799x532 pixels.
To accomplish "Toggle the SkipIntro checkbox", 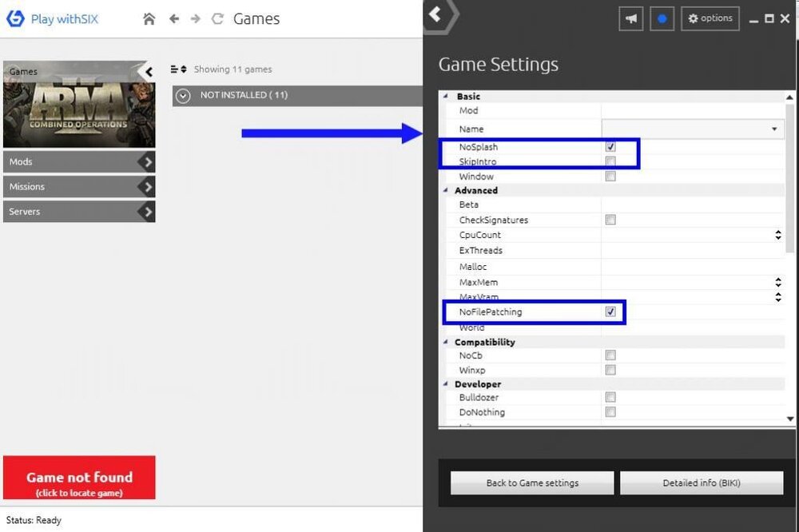I will [x=610, y=161].
